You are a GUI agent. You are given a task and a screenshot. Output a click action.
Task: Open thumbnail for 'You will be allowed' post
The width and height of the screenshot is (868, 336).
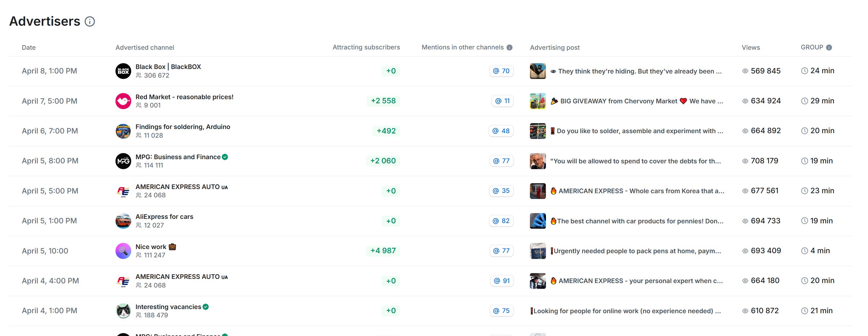click(x=538, y=161)
